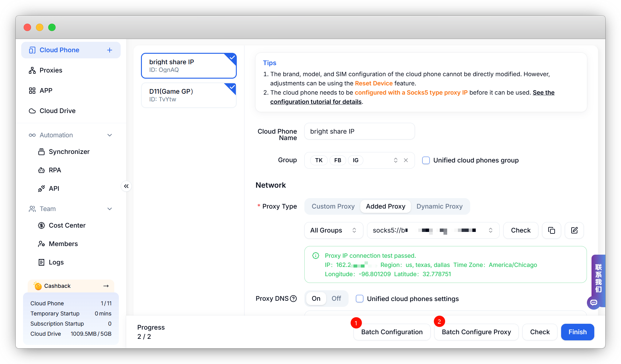This screenshot has height=364, width=621.
Task: Open the chat support bubble icon
Action: click(x=594, y=303)
